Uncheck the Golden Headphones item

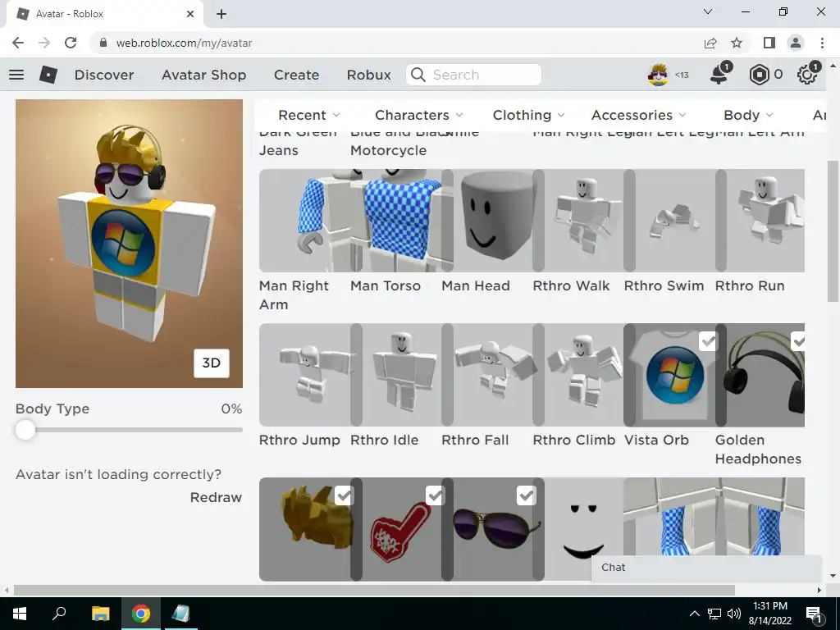click(x=798, y=340)
